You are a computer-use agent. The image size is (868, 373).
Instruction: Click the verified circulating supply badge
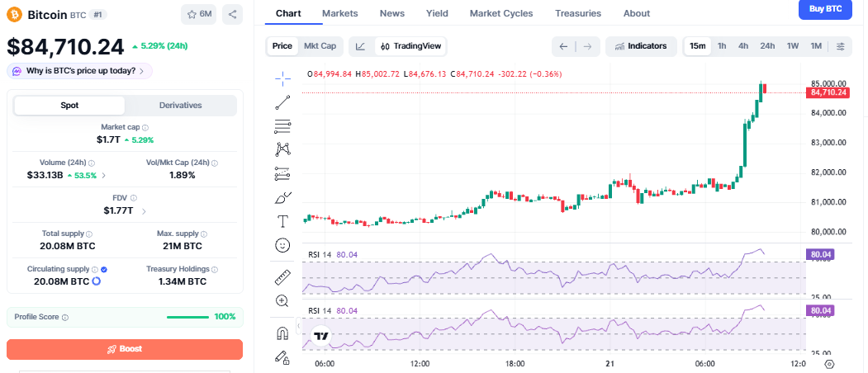pos(105,270)
